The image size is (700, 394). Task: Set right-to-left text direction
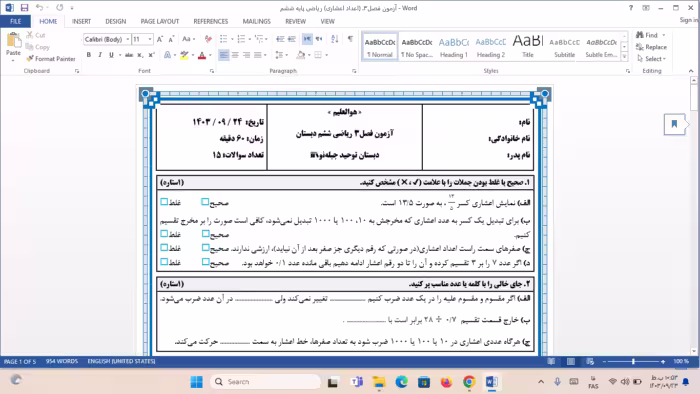click(x=319, y=39)
